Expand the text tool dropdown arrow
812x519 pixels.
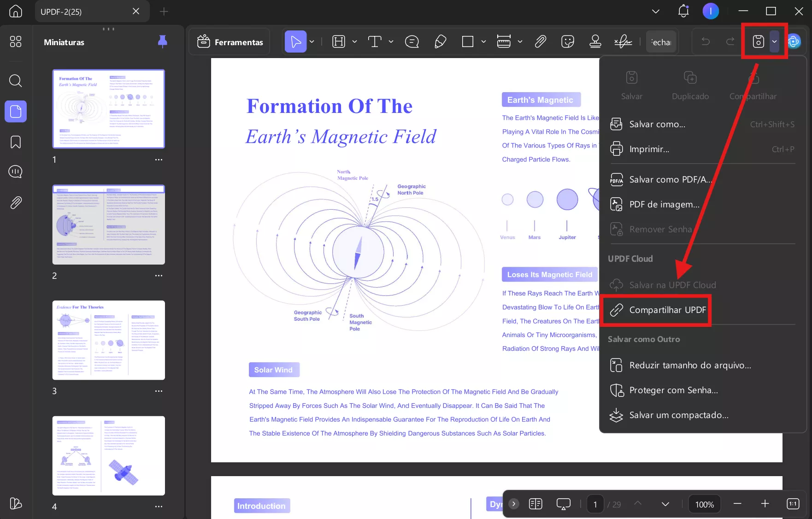tap(391, 42)
